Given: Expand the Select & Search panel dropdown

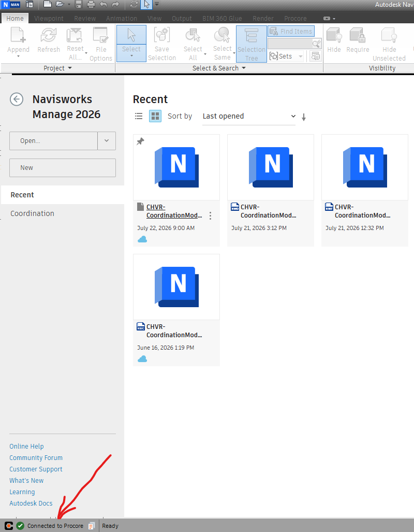Looking at the screenshot, I should (x=219, y=68).
